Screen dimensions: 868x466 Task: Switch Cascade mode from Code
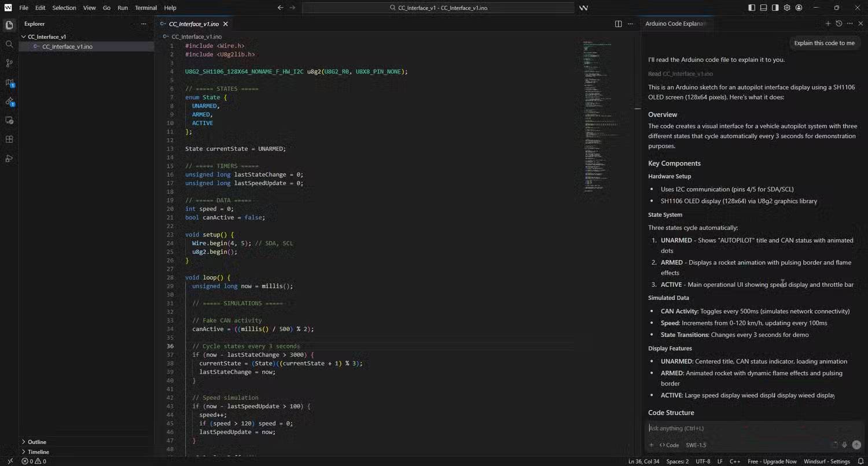[669, 445]
